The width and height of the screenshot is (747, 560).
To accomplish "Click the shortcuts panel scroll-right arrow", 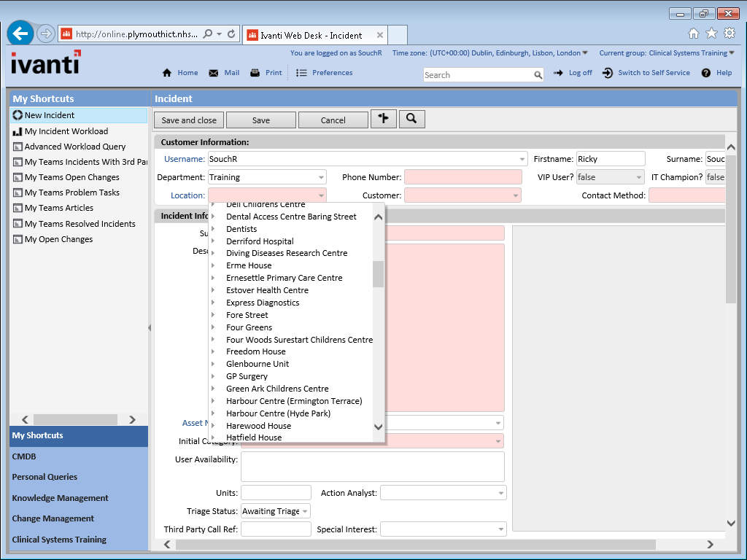I will (x=133, y=419).
